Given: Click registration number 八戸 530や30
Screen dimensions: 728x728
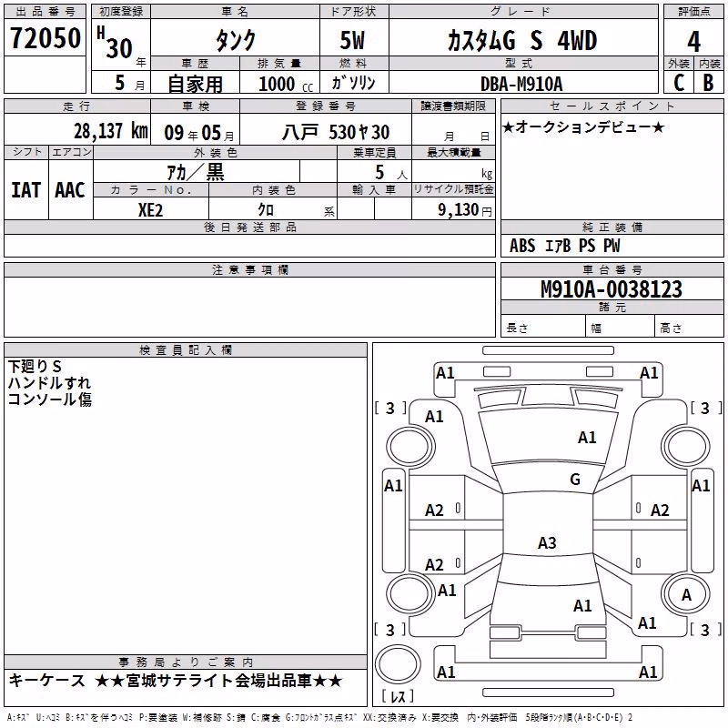Looking at the screenshot, I should [x=336, y=132].
